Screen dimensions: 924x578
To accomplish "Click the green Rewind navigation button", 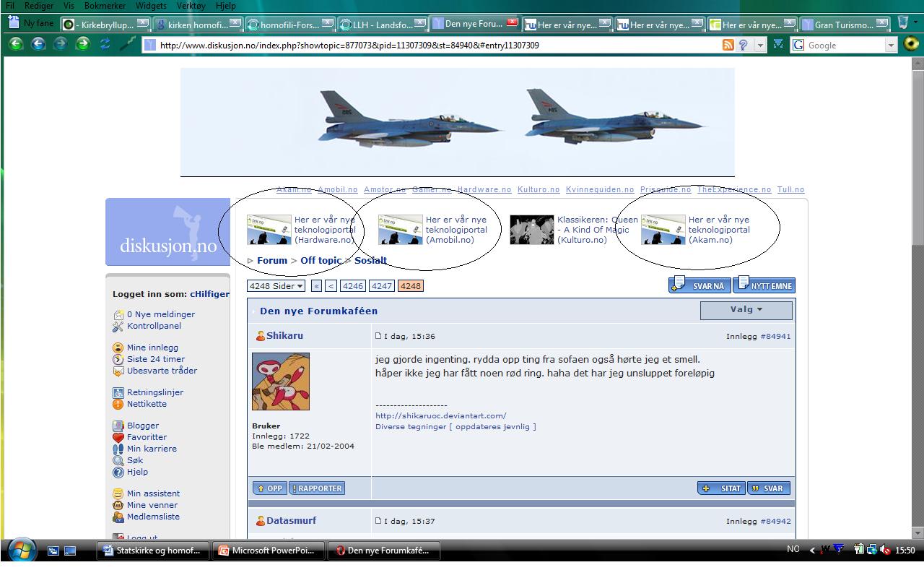I will [x=16, y=44].
